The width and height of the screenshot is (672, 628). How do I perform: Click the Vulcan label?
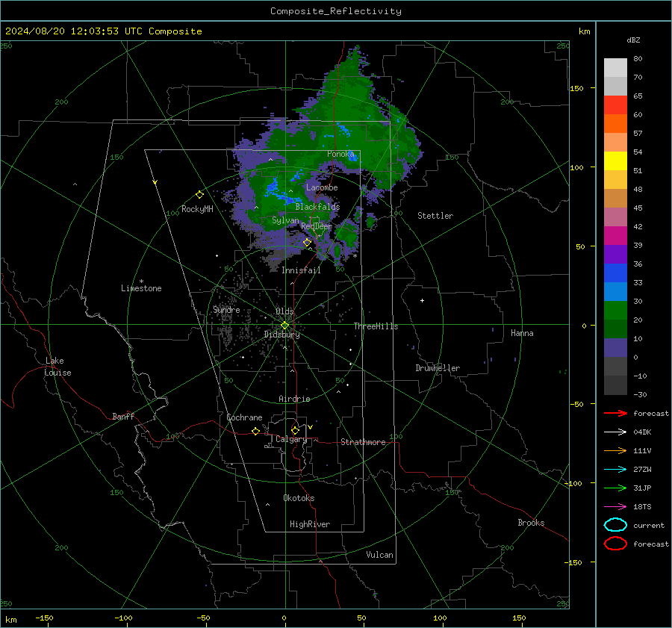pyautogui.click(x=379, y=555)
